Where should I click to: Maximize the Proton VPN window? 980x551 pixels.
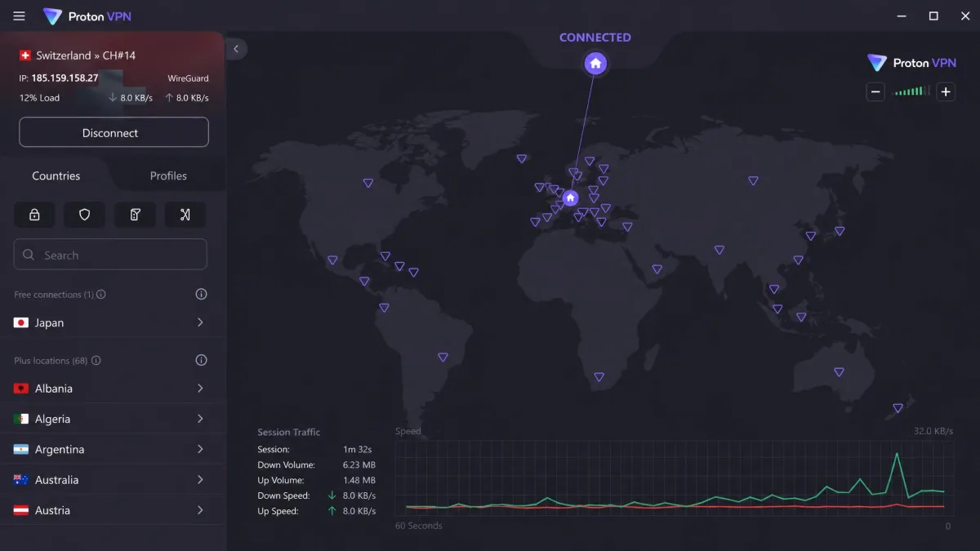coord(933,16)
